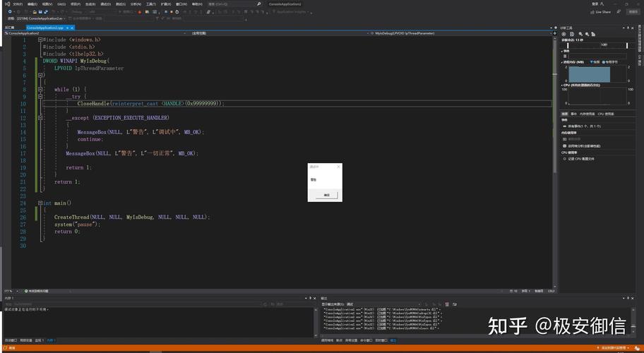Collapse the MyIsDebug function fold marker

(x=40, y=75)
